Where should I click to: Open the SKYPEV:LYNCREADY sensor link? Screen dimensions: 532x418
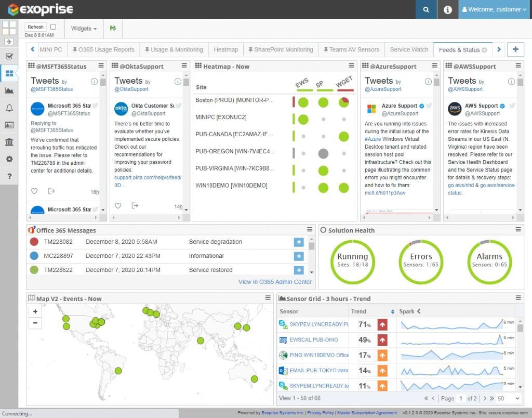tap(318, 324)
